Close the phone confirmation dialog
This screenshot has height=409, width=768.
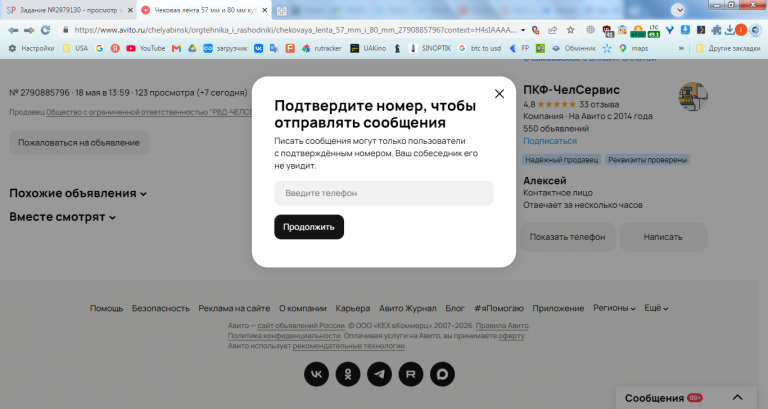coord(499,94)
